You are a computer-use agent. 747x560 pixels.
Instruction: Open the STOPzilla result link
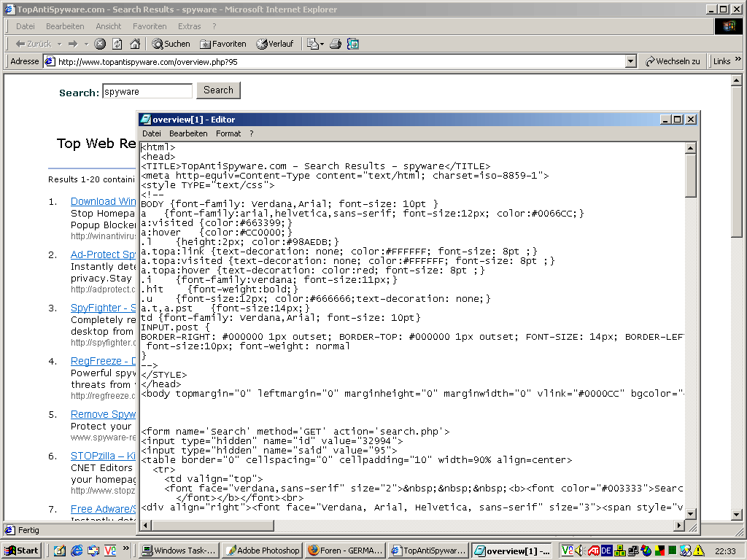click(x=104, y=456)
